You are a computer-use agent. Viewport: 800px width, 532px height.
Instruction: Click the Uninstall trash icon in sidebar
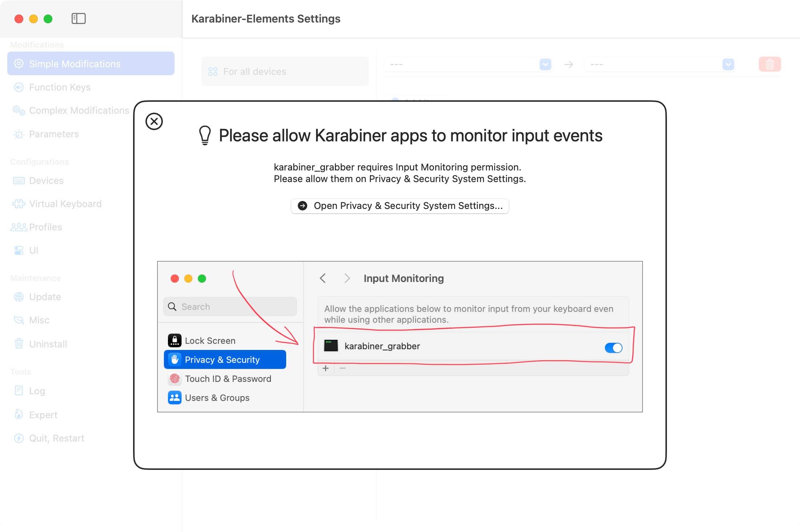(x=19, y=344)
